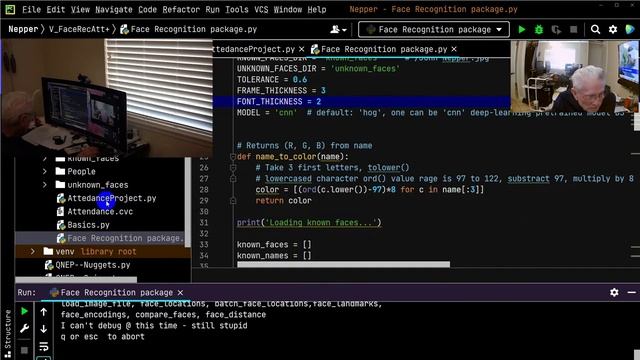Open the Edit menu
The image size is (640, 360).
(x=56, y=9)
